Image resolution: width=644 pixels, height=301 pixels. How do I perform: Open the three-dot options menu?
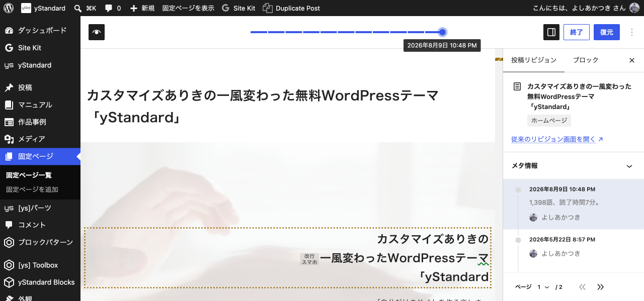pos(632,32)
